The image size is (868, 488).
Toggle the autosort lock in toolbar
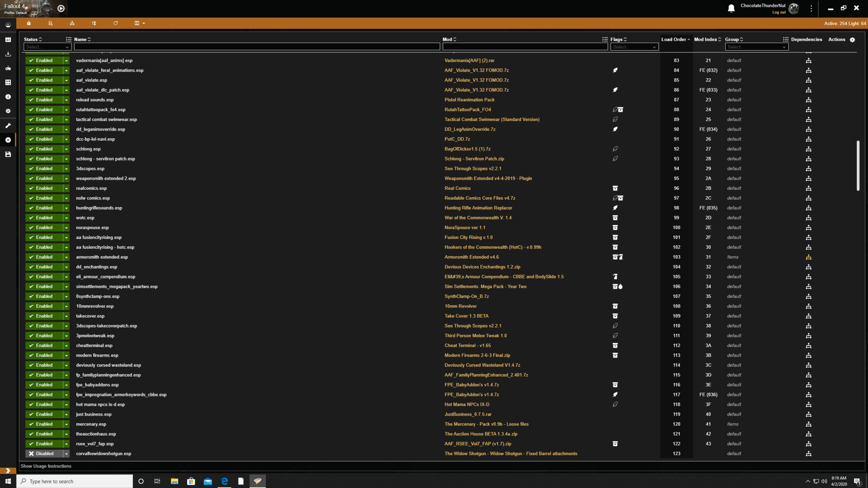click(x=28, y=23)
